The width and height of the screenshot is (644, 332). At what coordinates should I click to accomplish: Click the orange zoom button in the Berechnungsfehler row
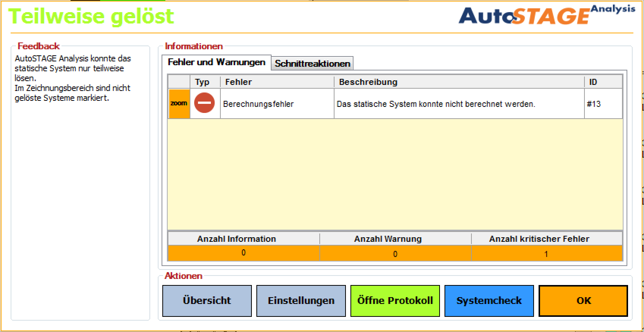coord(179,103)
